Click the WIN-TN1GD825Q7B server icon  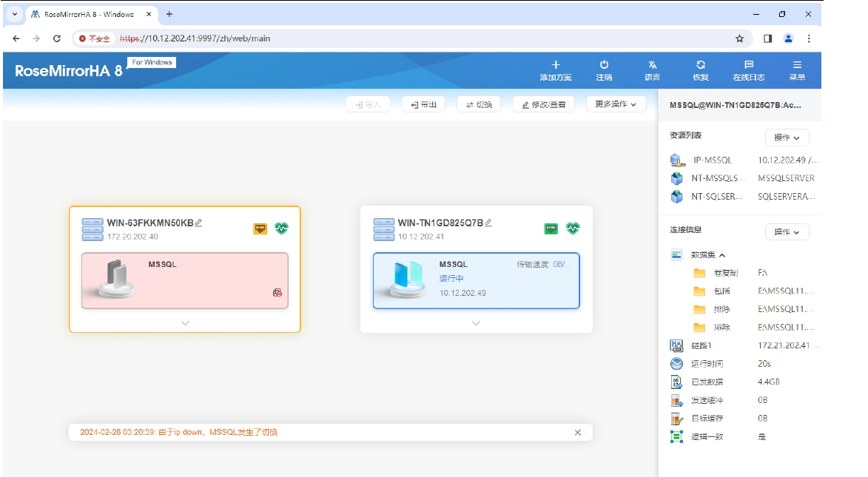click(x=383, y=229)
